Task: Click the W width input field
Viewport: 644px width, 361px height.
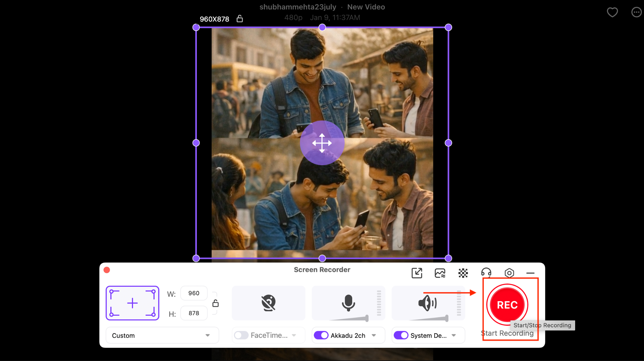Action: point(194,293)
